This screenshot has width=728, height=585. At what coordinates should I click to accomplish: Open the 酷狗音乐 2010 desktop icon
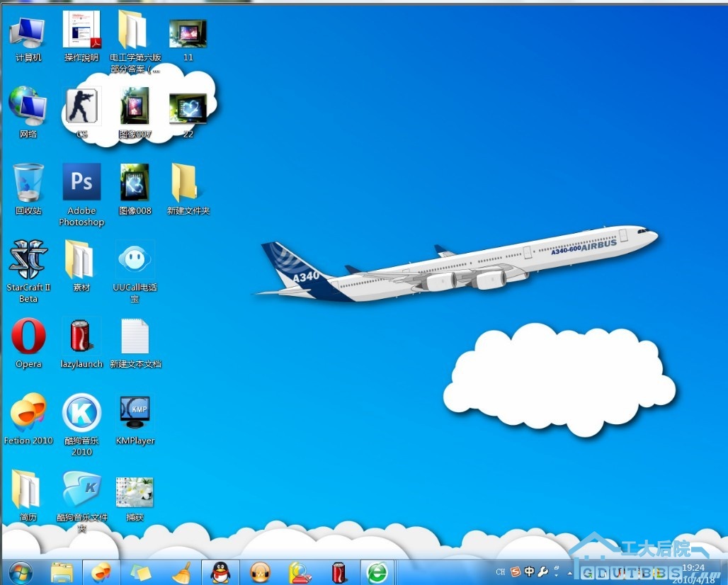click(x=81, y=413)
